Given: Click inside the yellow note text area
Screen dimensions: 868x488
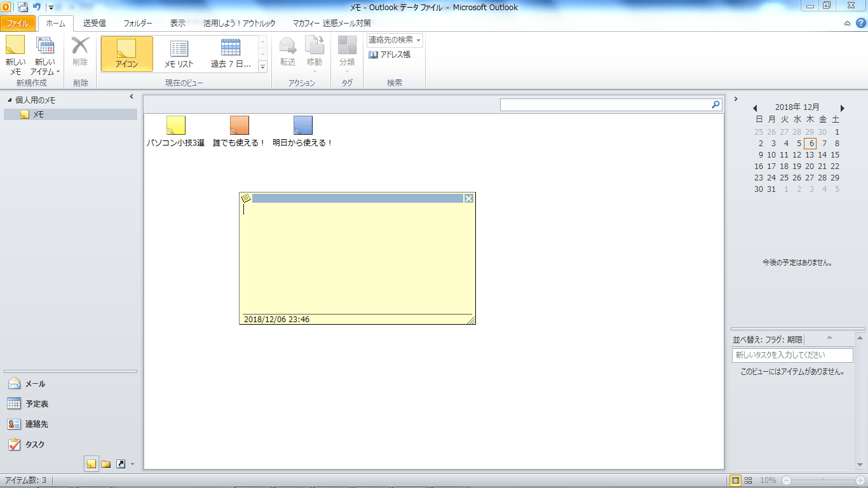Looking at the screenshot, I should [357, 259].
